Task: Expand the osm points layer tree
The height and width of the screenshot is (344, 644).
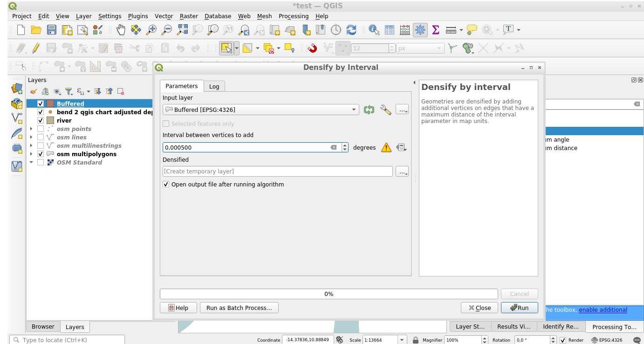Action: pos(31,129)
